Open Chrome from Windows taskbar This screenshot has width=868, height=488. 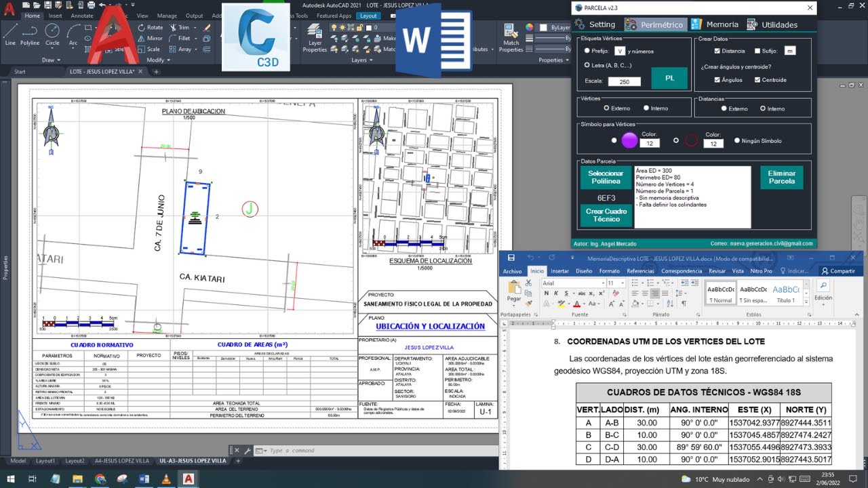[100, 479]
